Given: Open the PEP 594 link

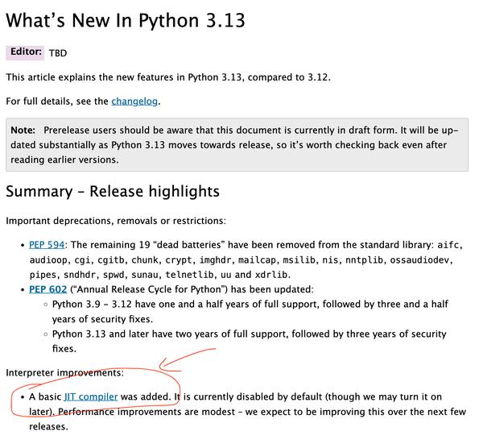Looking at the screenshot, I should (47, 245).
